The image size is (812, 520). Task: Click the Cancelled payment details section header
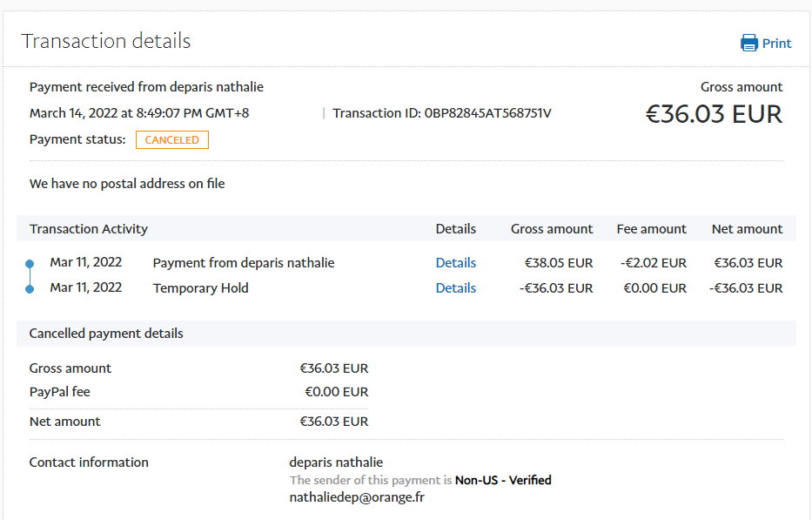coord(106,334)
